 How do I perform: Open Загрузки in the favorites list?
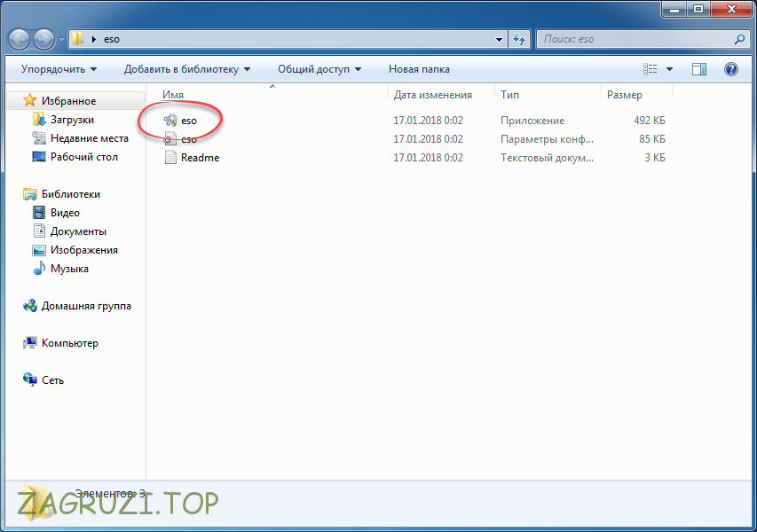point(72,120)
